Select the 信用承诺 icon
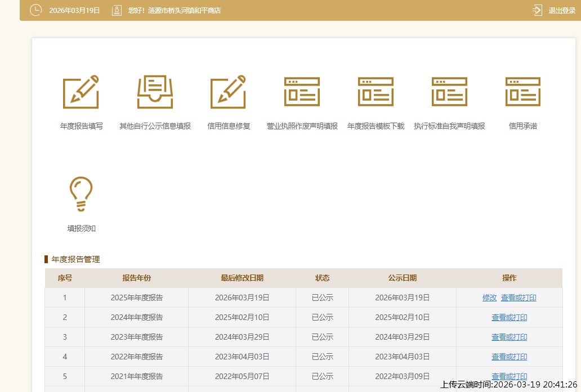The width and height of the screenshot is (581, 392). point(522,92)
